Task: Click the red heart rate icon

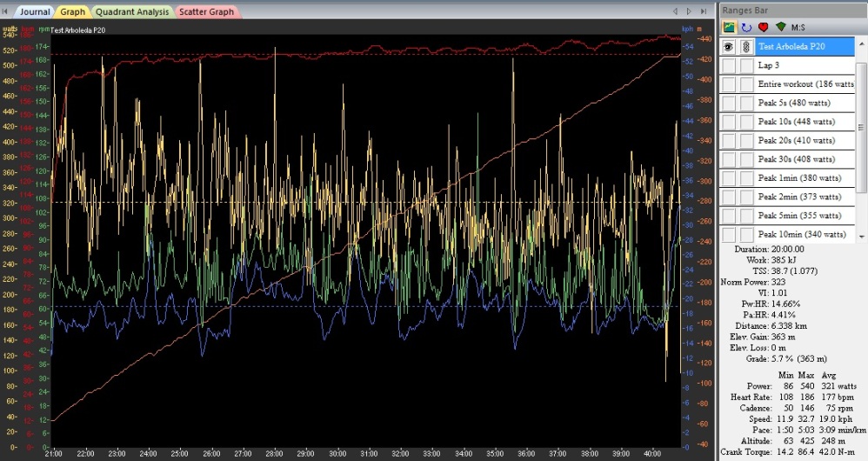Action: [x=763, y=27]
